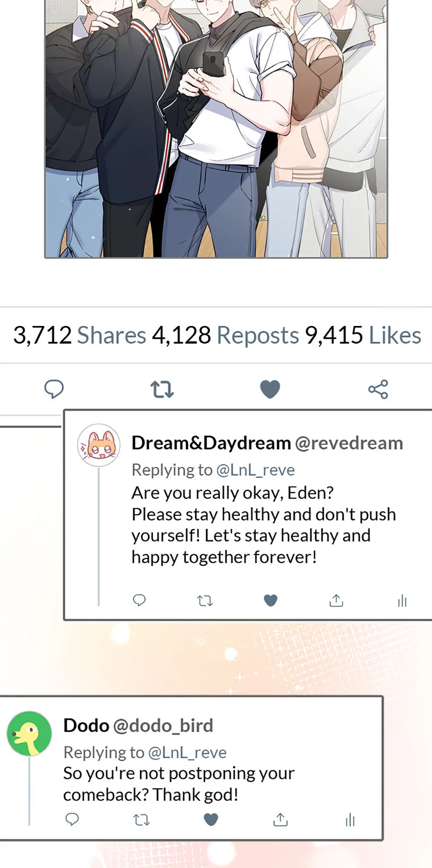The image size is (432, 868).
Task: Reply to Dodo's comment
Action: point(72,819)
